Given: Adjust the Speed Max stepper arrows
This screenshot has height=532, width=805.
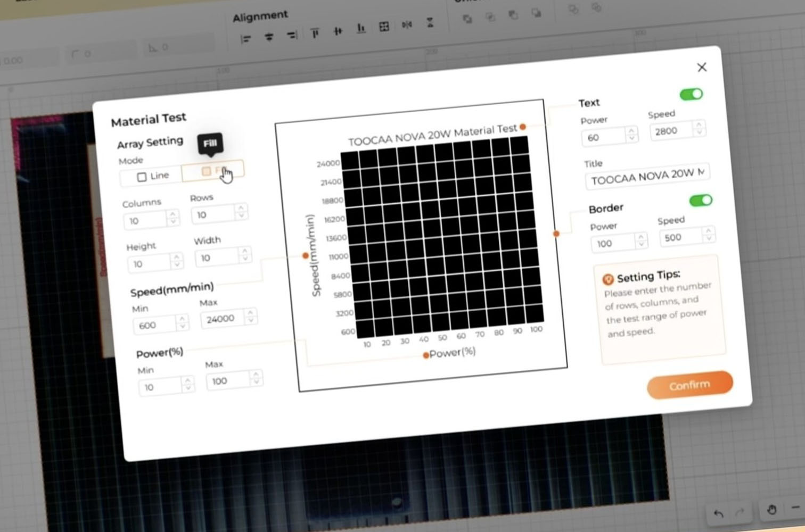Looking at the screenshot, I should click(250, 317).
